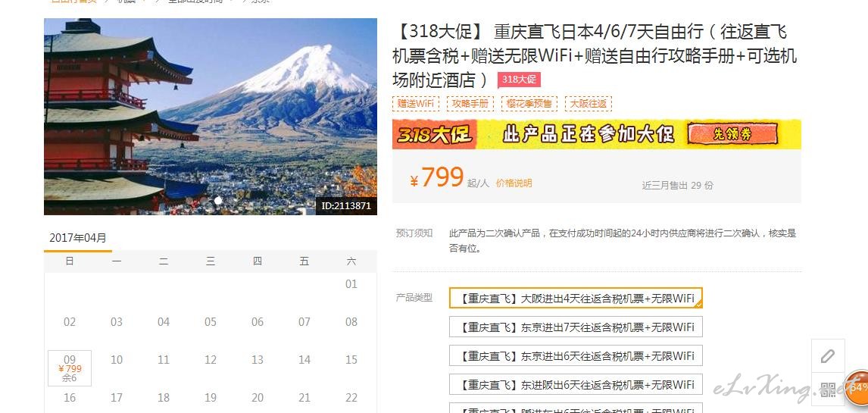Click calendar date 14

tap(304, 360)
